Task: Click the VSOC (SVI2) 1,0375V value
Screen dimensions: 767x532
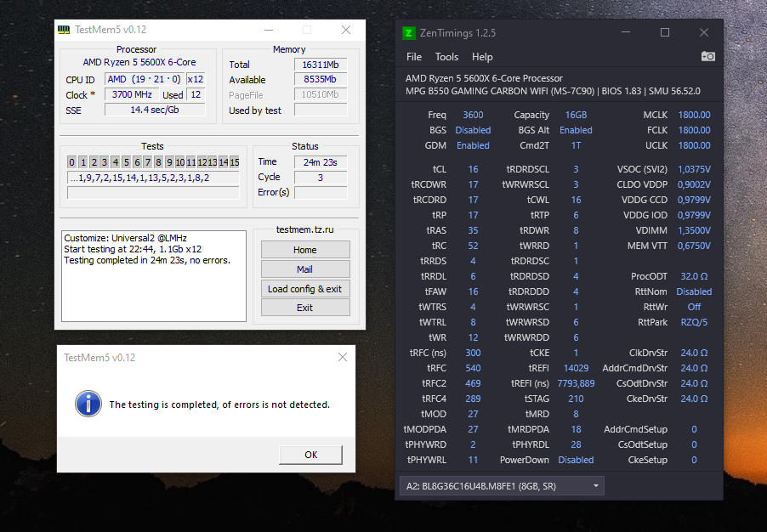Action: (x=694, y=169)
